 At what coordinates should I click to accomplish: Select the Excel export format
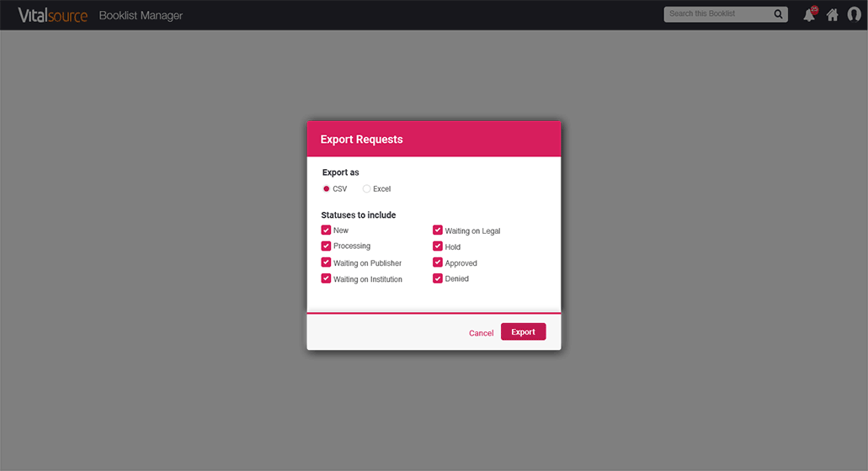click(366, 188)
